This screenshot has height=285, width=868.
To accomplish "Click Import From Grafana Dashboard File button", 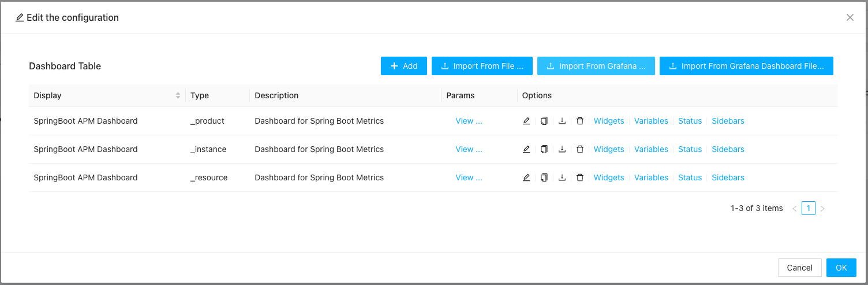I will tap(746, 66).
